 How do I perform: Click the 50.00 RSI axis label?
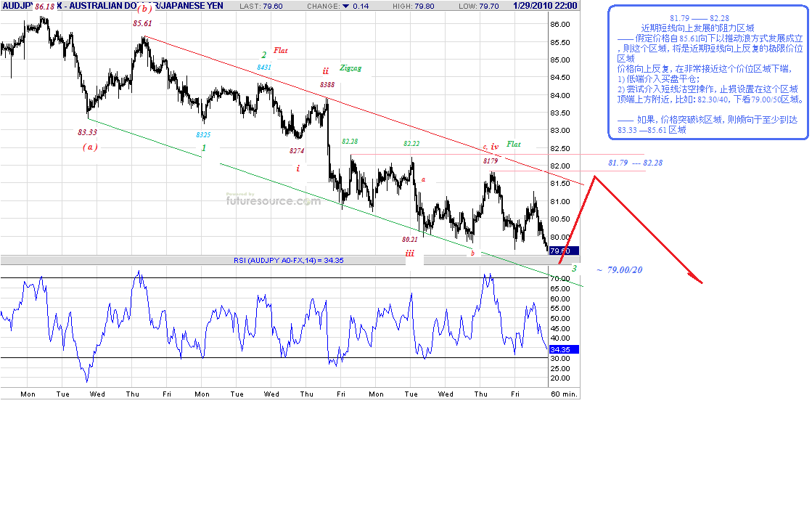[559, 319]
